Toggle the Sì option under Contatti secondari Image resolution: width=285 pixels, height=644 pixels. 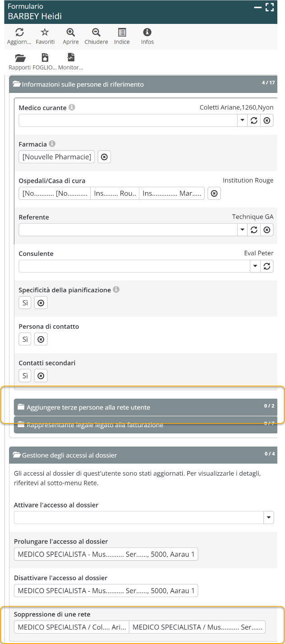[25, 376]
